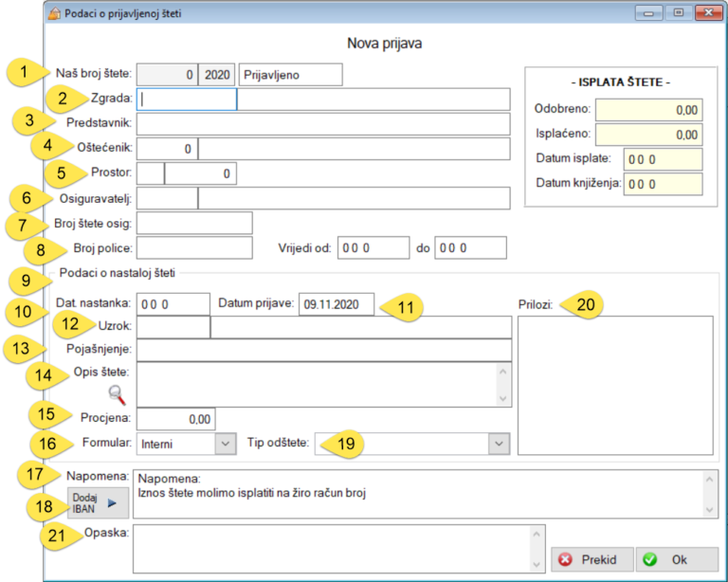728x582 pixels.
Task: Click the Dodaj IBAN button
Action: tap(98, 502)
